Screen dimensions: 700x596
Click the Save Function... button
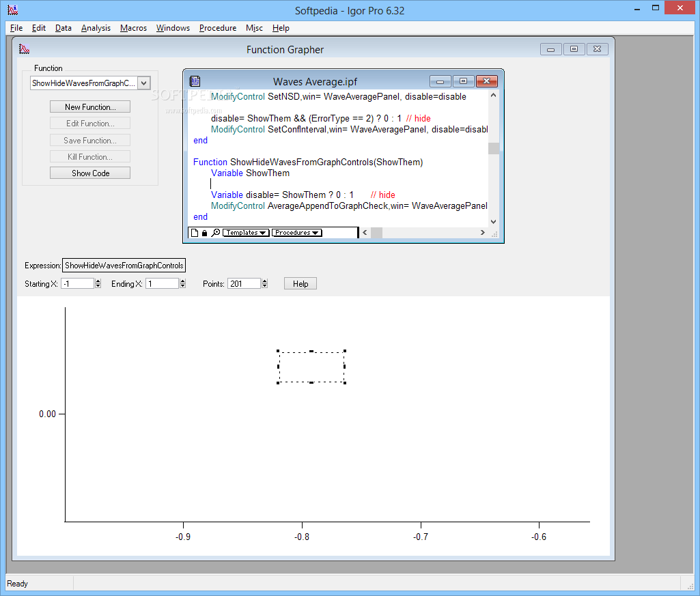coord(90,140)
